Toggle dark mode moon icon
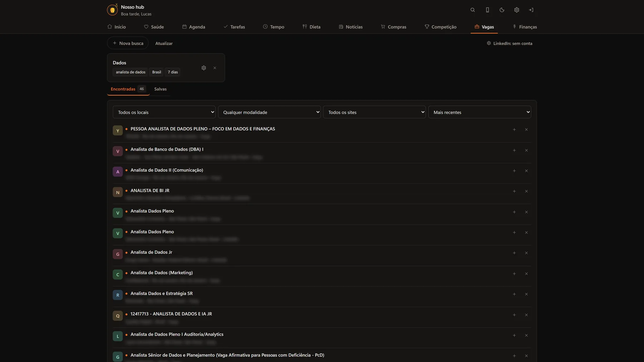 click(x=502, y=10)
